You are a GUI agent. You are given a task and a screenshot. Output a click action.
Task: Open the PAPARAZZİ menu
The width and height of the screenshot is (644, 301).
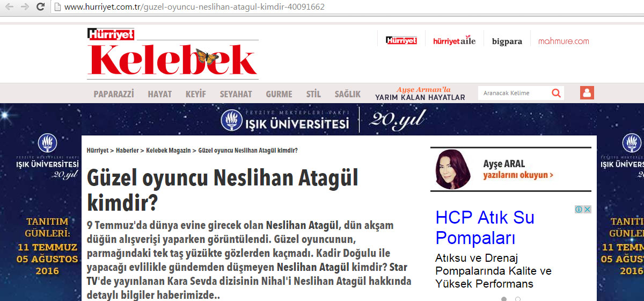114,94
